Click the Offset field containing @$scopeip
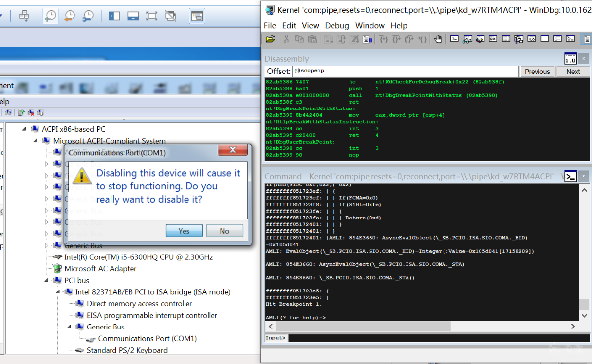The height and width of the screenshot is (364, 592). point(405,72)
